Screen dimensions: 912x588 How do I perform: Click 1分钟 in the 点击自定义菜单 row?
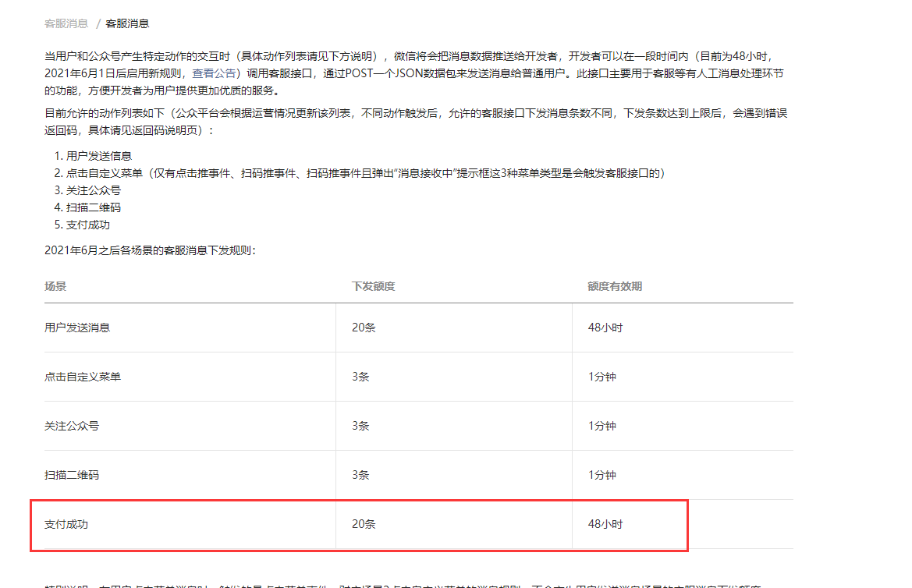click(x=602, y=377)
